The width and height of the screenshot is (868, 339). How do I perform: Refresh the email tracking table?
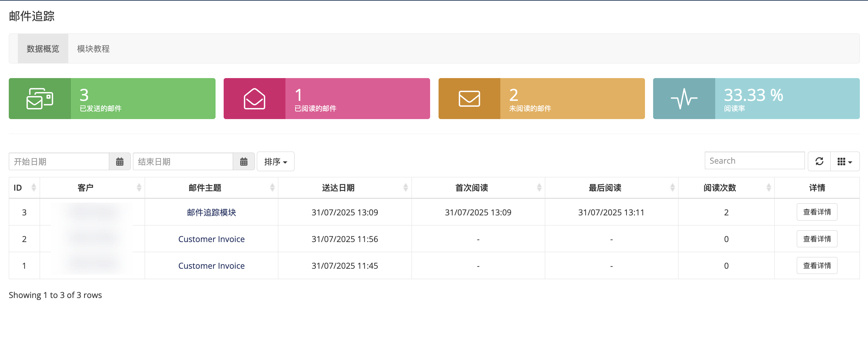point(819,161)
